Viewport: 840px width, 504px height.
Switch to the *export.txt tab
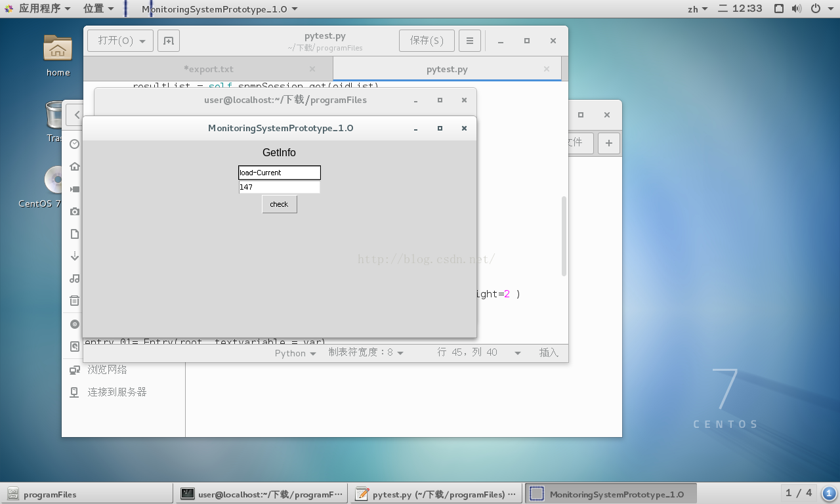click(x=209, y=68)
